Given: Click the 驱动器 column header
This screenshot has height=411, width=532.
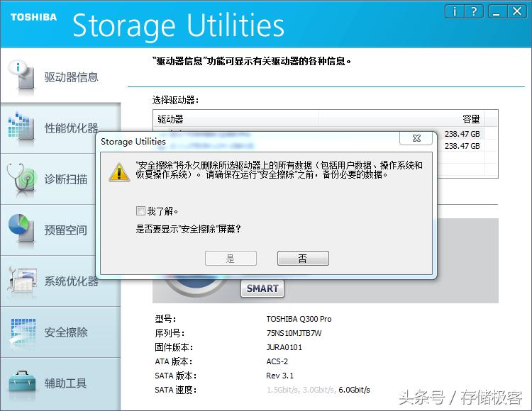Looking at the screenshot, I should click(x=170, y=119).
